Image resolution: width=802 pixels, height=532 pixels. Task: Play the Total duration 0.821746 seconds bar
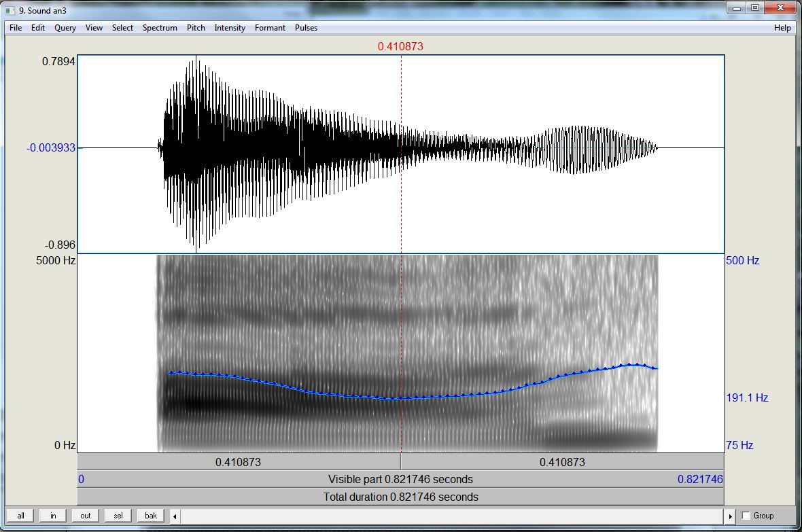(x=400, y=497)
